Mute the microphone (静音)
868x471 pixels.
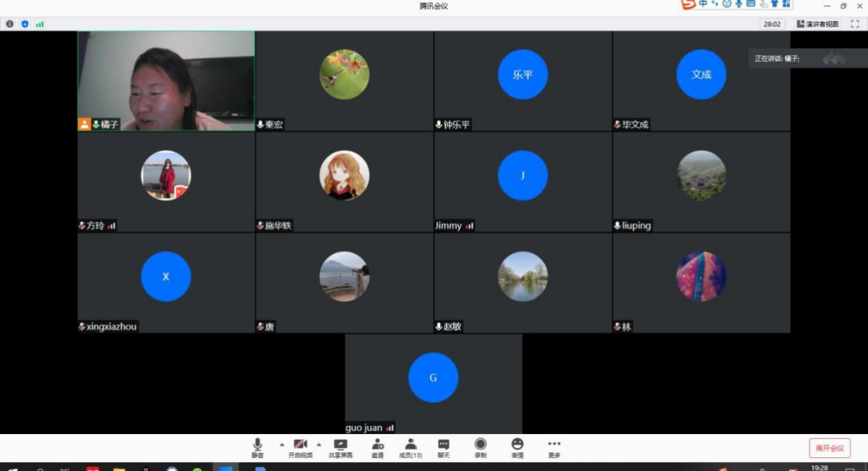257,446
